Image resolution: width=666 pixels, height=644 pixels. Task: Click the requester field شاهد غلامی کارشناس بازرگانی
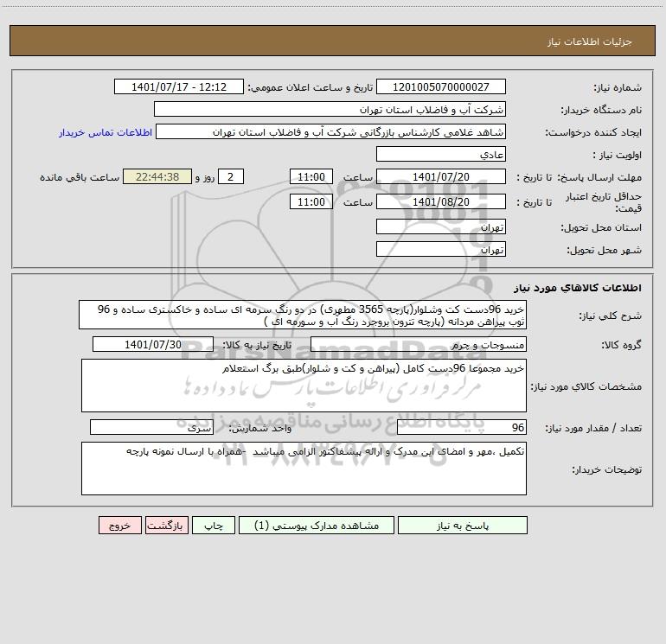pos(331,131)
